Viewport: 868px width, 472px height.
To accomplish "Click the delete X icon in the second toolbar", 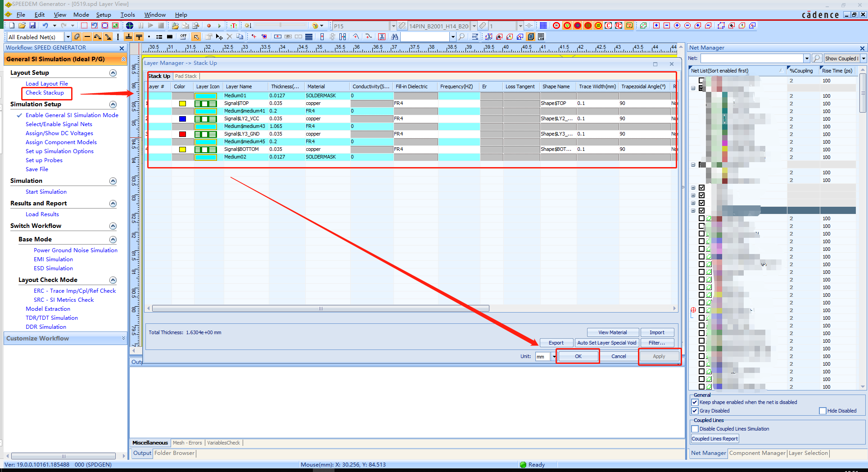I will tap(229, 36).
